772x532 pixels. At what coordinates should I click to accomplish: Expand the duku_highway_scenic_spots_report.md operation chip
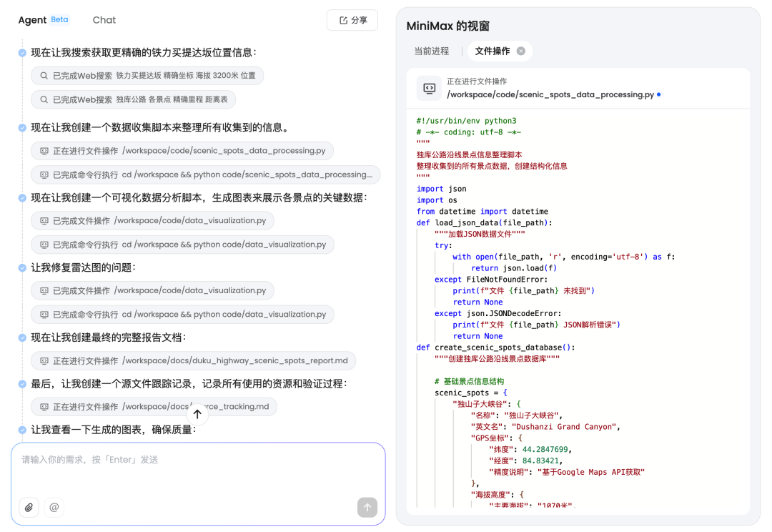[193, 360]
